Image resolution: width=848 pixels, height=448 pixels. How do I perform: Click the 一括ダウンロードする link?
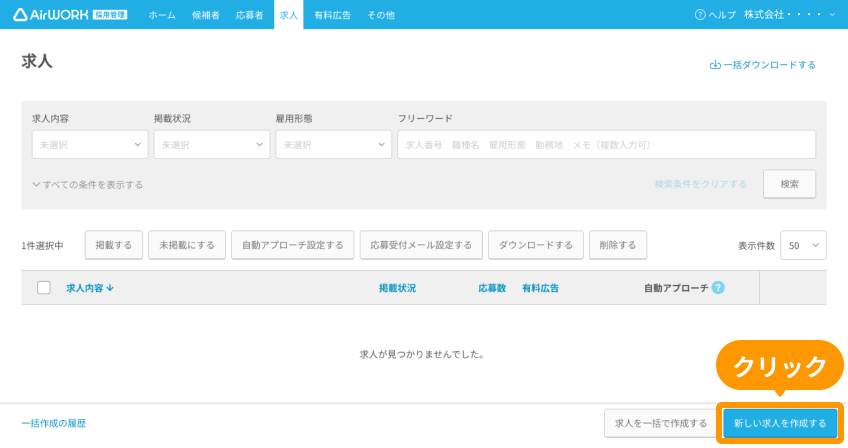[x=763, y=65]
